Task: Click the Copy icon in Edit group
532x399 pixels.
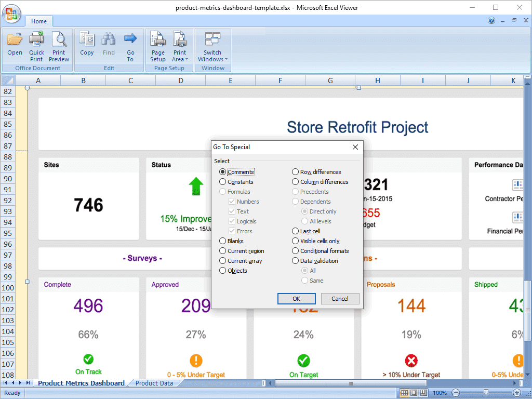Action: 87,39
